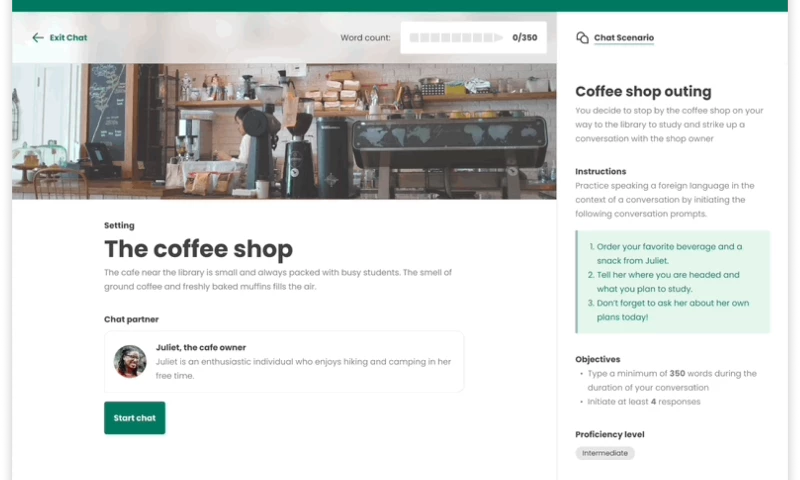Click the chat bubbles icon by Chat Scenario
Viewport: 800px width, 480px height.
tap(582, 38)
